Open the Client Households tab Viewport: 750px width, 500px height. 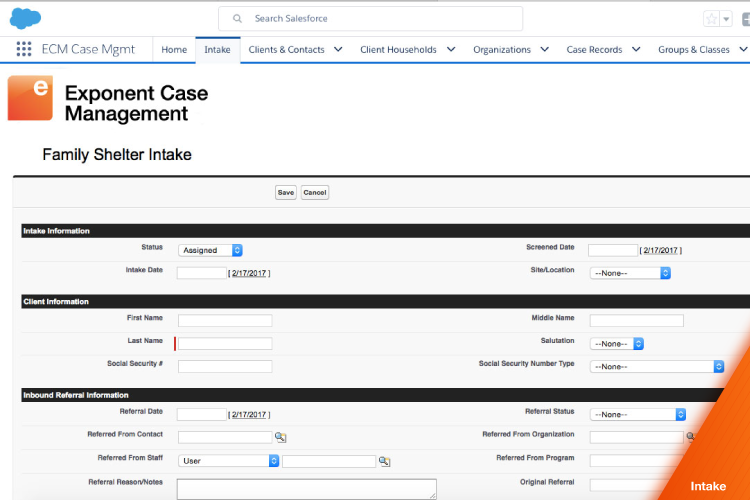tap(398, 50)
